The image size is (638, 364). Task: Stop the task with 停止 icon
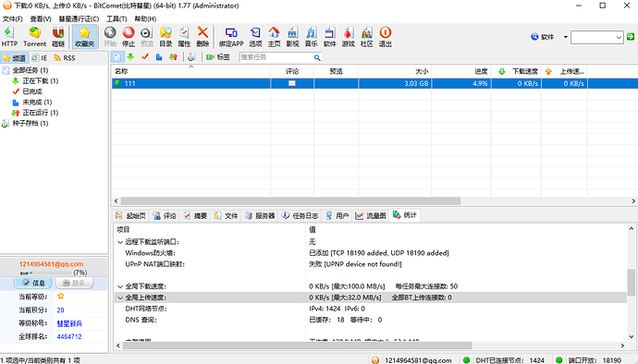(x=129, y=37)
